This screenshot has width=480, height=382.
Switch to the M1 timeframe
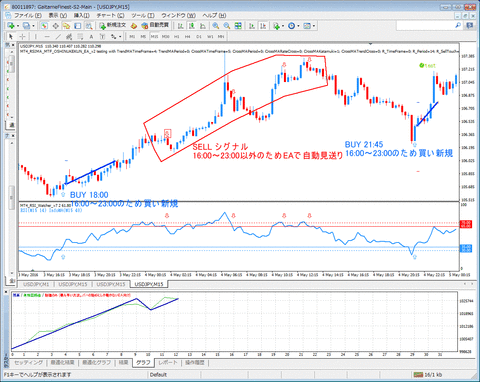click(x=132, y=37)
